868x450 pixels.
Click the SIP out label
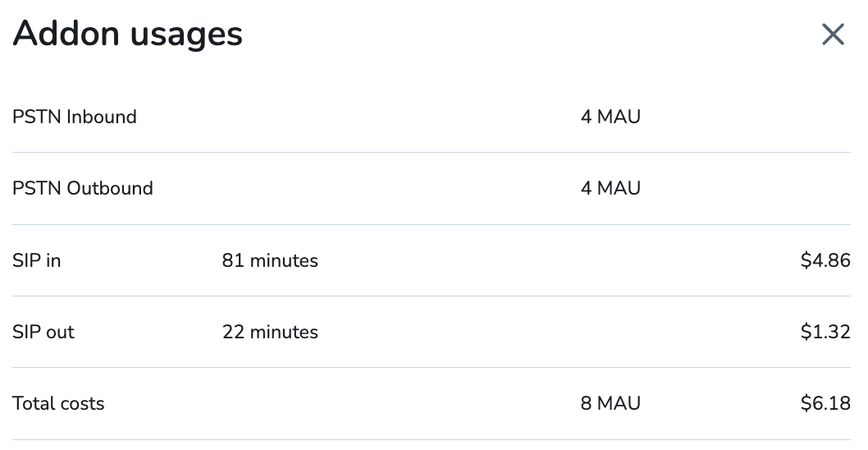pyautogui.click(x=43, y=333)
